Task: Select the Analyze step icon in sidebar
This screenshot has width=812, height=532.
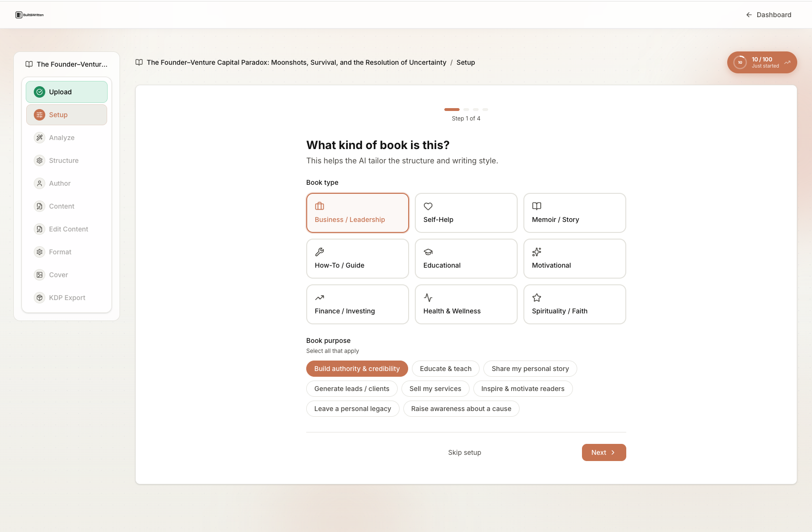Action: (x=40, y=138)
